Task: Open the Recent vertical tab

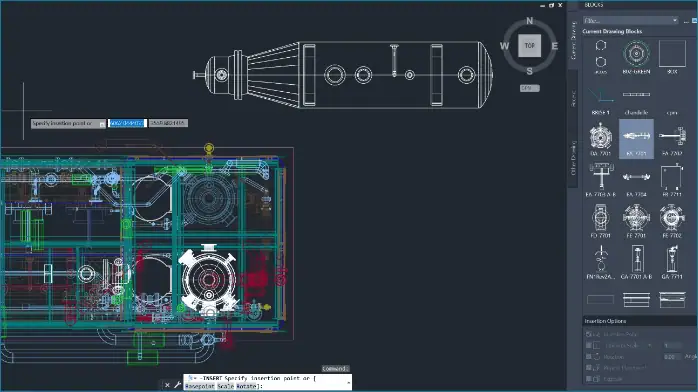Action: pos(573,98)
